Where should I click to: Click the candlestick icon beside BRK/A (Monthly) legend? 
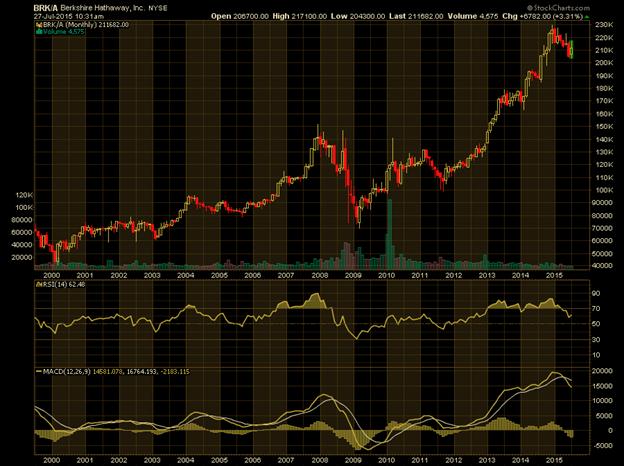coord(39,25)
